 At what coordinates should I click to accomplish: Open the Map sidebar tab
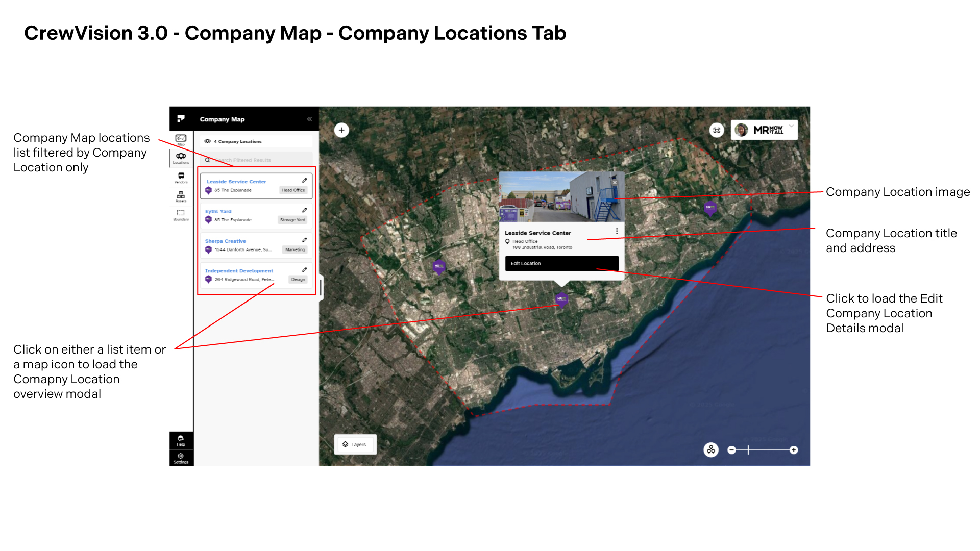tap(181, 140)
